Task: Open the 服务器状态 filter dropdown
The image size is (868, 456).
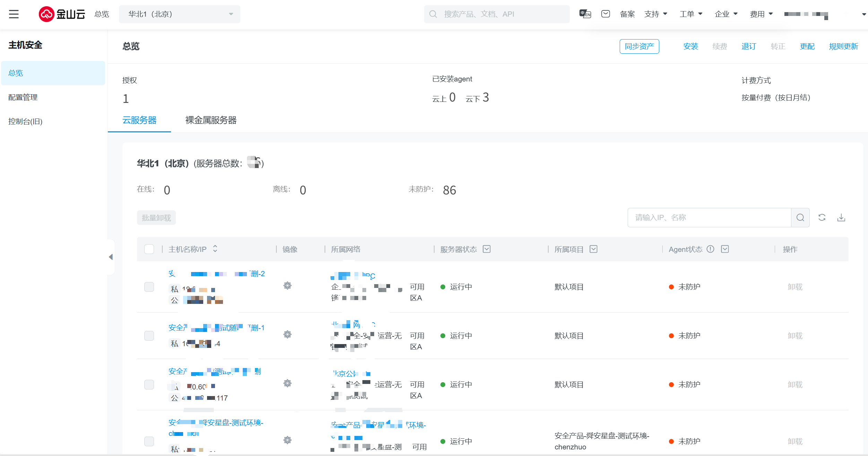Action: (487, 249)
